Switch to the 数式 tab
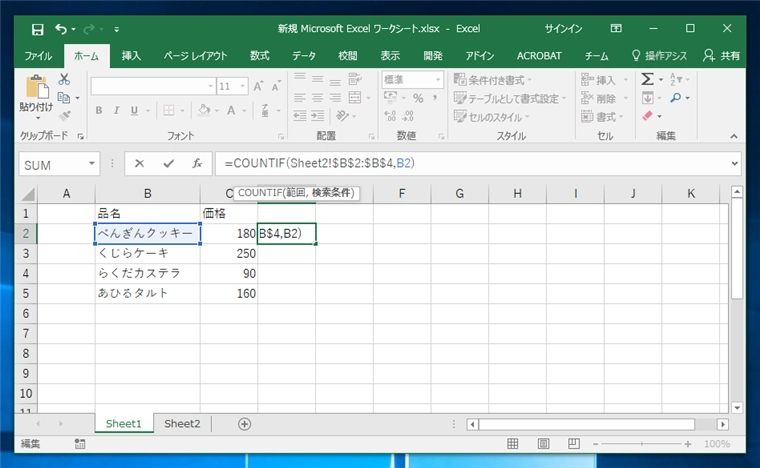Screen dimensions: 760x468 pos(259,56)
